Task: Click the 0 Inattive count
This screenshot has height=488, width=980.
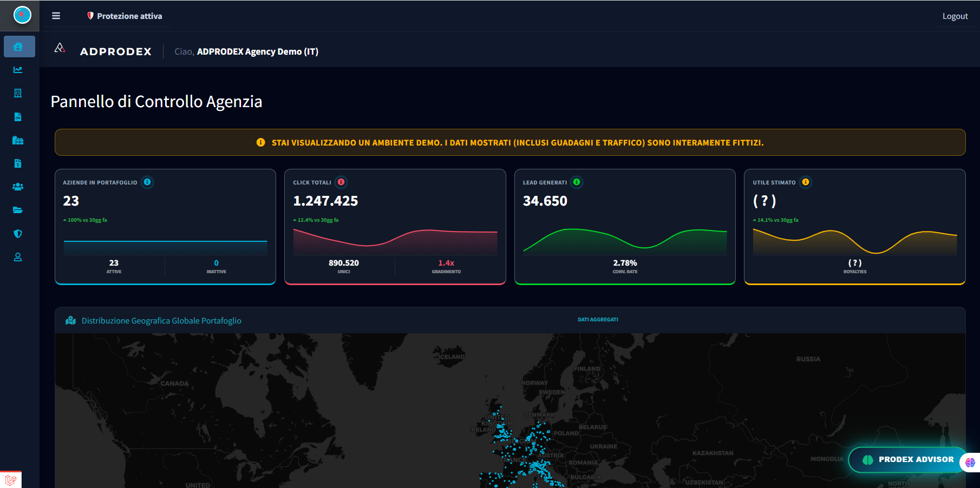Action: [217, 263]
